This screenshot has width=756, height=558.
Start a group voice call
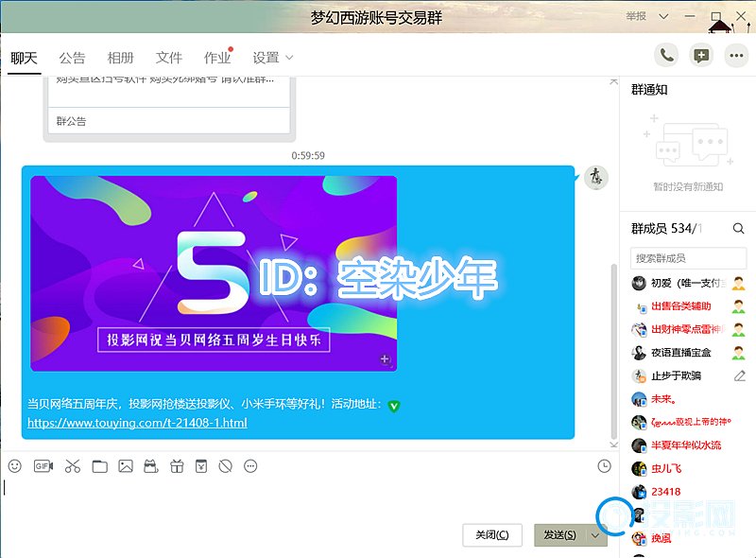(666, 56)
